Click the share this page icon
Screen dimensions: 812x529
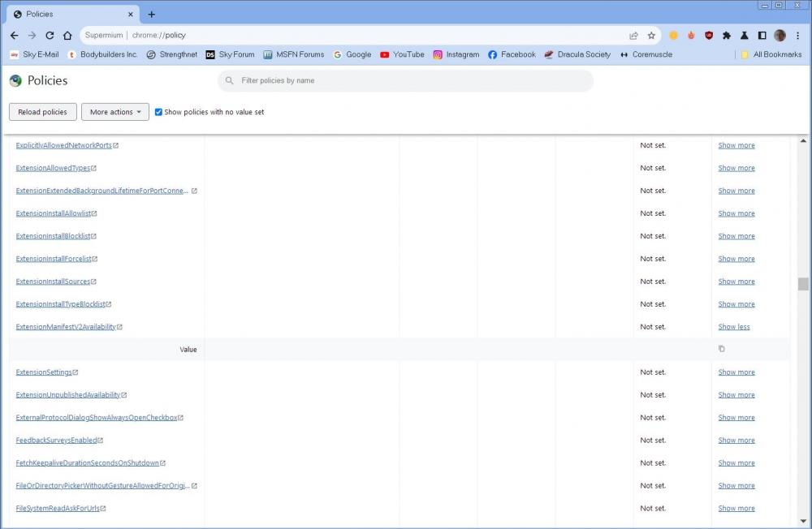click(x=633, y=36)
